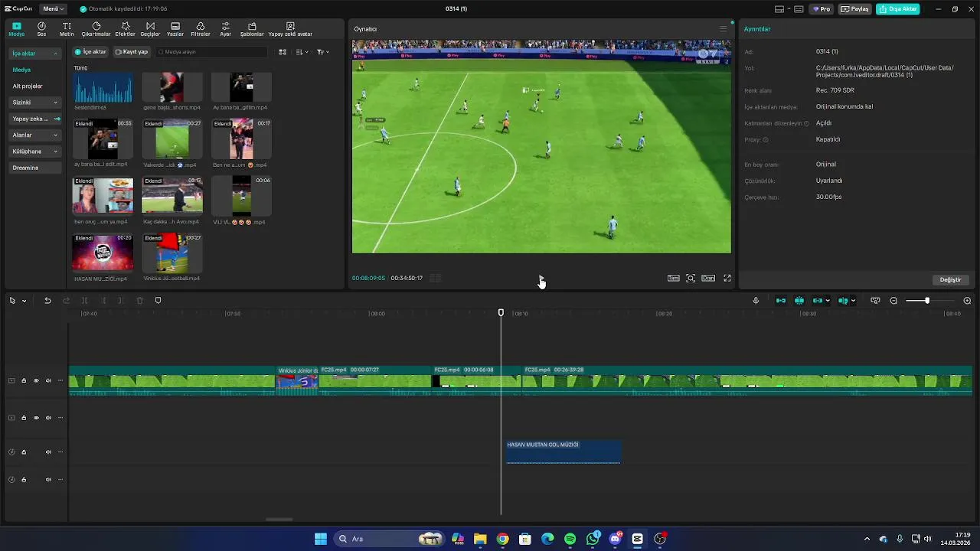
Task: Click the Medya arayın search field
Action: [x=212, y=52]
